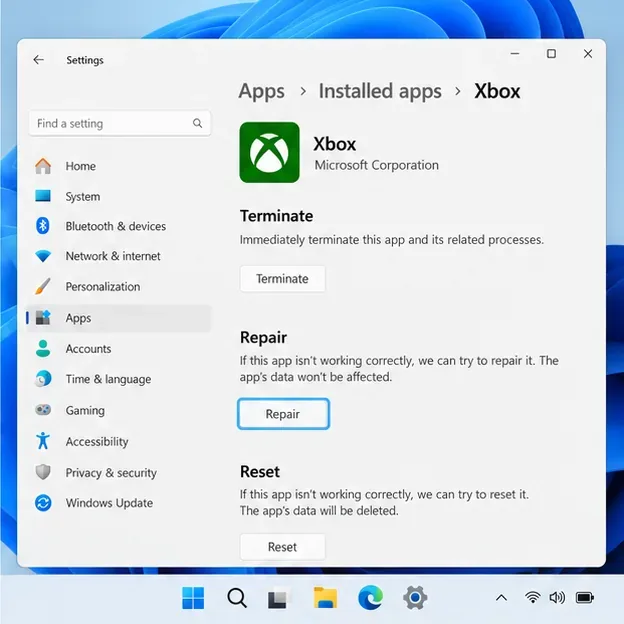Click the Gaming controller icon
624x624 pixels.
tap(43, 410)
